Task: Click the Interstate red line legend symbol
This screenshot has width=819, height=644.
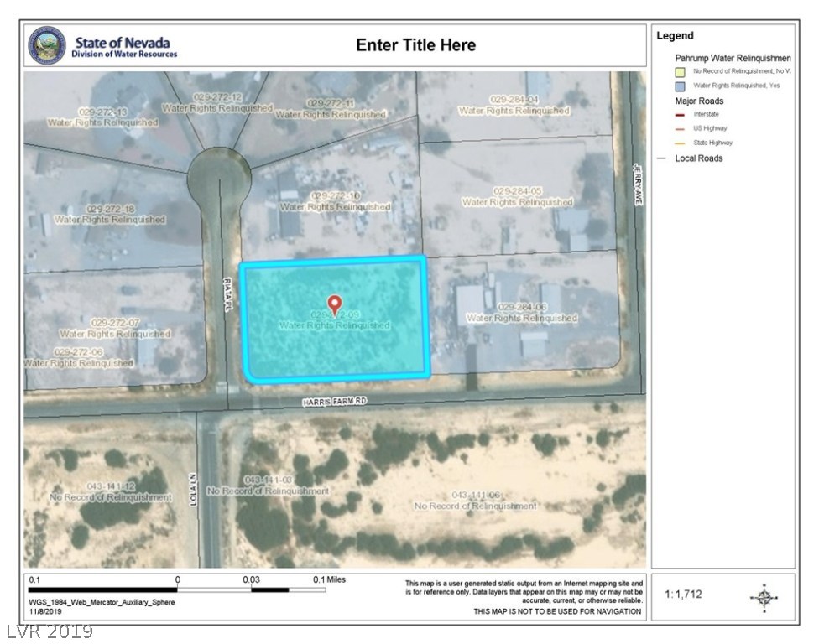Action: [680, 115]
